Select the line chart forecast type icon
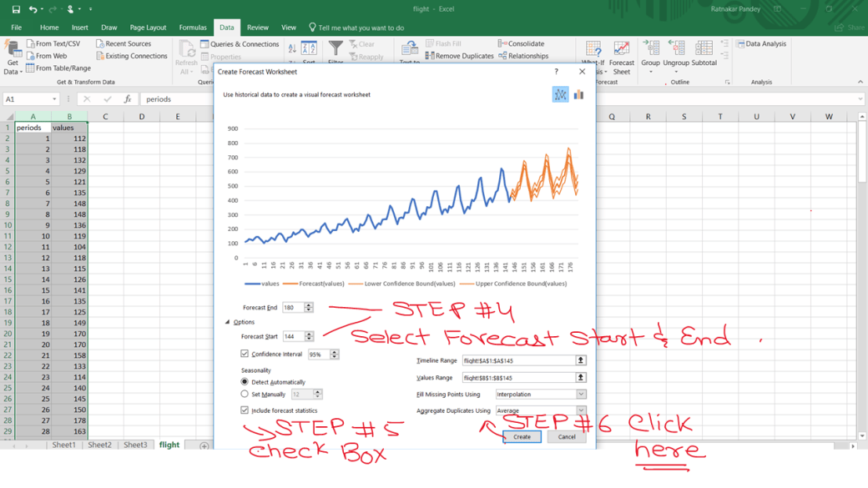868x488 pixels. click(x=560, y=94)
